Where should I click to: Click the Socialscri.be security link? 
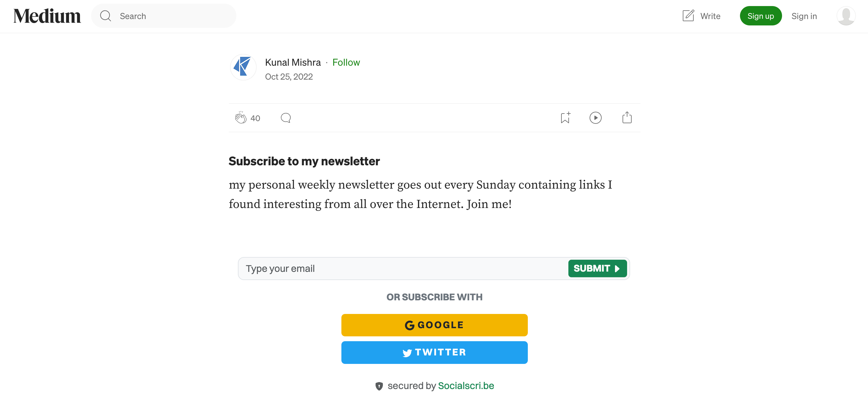[465, 385]
